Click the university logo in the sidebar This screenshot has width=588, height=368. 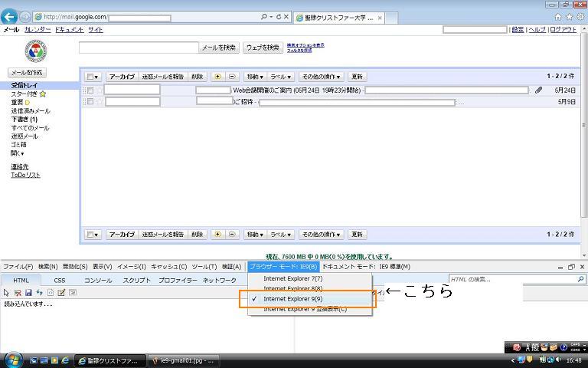[x=36, y=51]
